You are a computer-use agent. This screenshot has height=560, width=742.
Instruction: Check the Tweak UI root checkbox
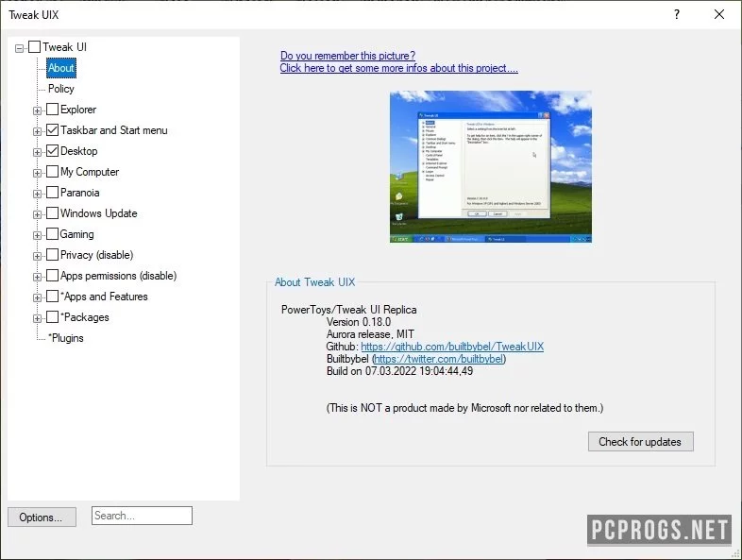35,47
